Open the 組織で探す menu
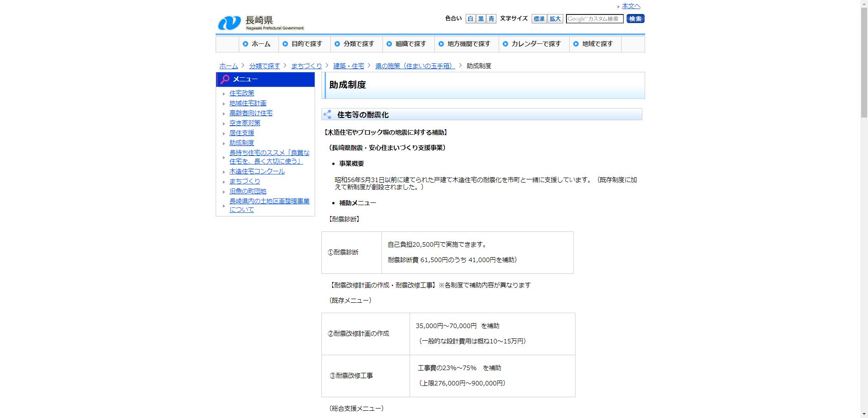 [410, 44]
